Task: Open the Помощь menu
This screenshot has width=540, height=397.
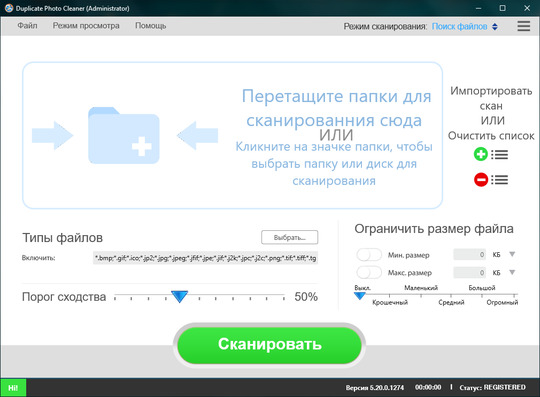Action: [x=150, y=26]
